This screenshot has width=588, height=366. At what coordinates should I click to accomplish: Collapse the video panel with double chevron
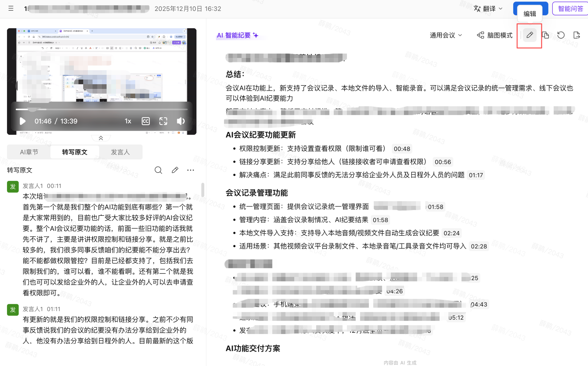click(x=101, y=138)
